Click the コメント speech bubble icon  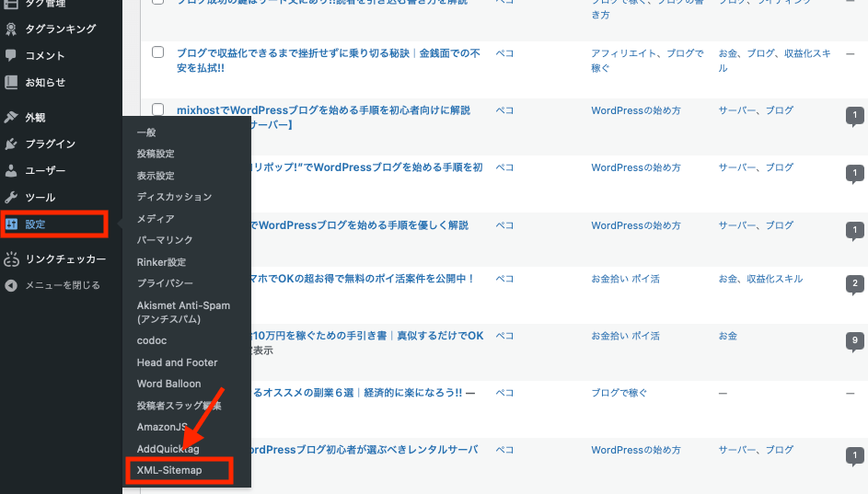tap(11, 55)
